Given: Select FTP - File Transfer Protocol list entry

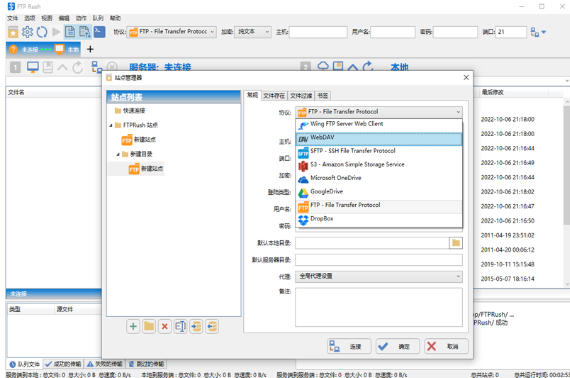Looking at the screenshot, I should (x=379, y=206).
